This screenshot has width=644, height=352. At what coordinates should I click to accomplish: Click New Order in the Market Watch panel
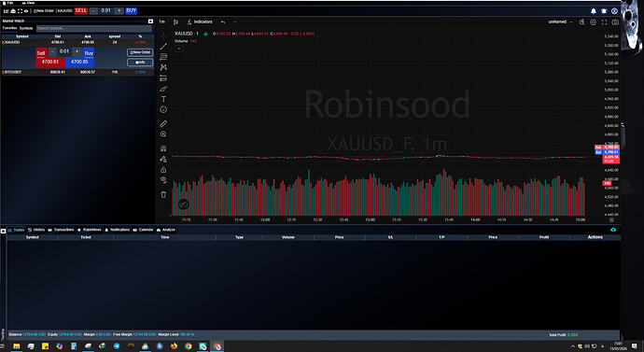coord(140,52)
